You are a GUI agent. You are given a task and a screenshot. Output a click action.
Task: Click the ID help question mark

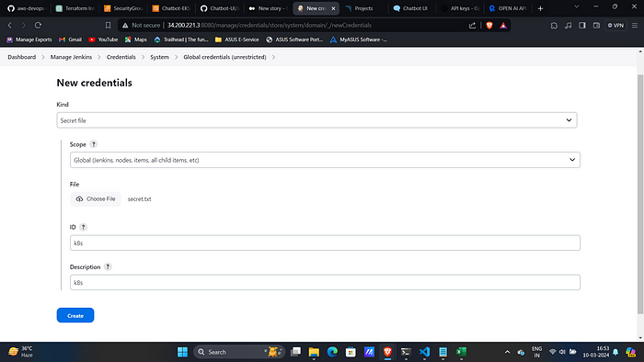pos(83,227)
